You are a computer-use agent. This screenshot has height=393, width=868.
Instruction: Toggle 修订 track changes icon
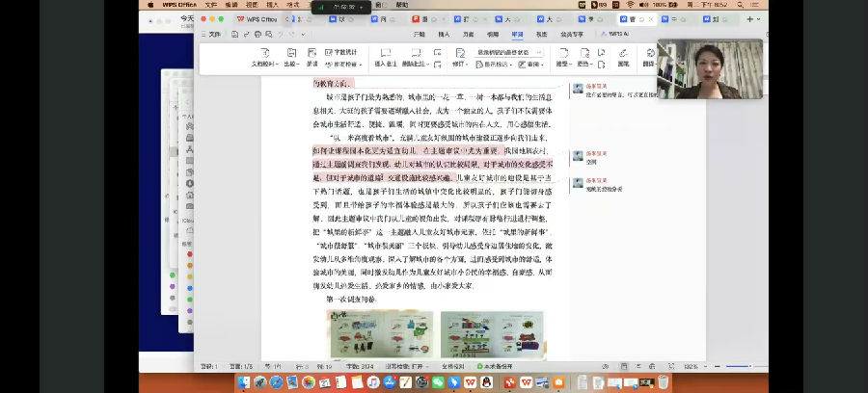pyautogui.click(x=459, y=54)
